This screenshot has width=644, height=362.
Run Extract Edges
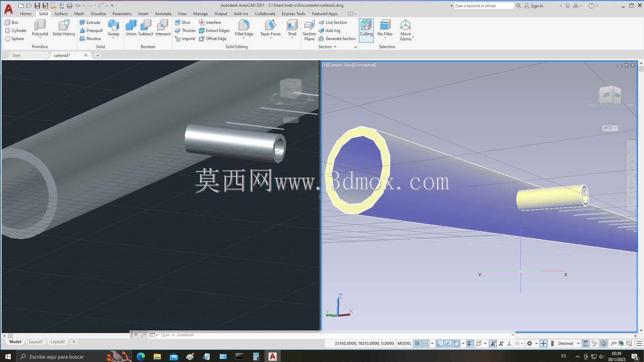point(214,30)
